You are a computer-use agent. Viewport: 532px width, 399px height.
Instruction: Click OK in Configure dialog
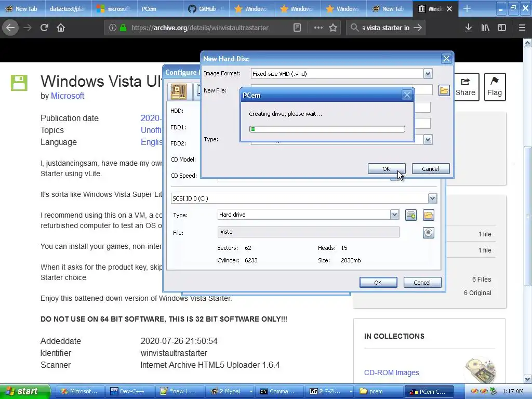378,282
